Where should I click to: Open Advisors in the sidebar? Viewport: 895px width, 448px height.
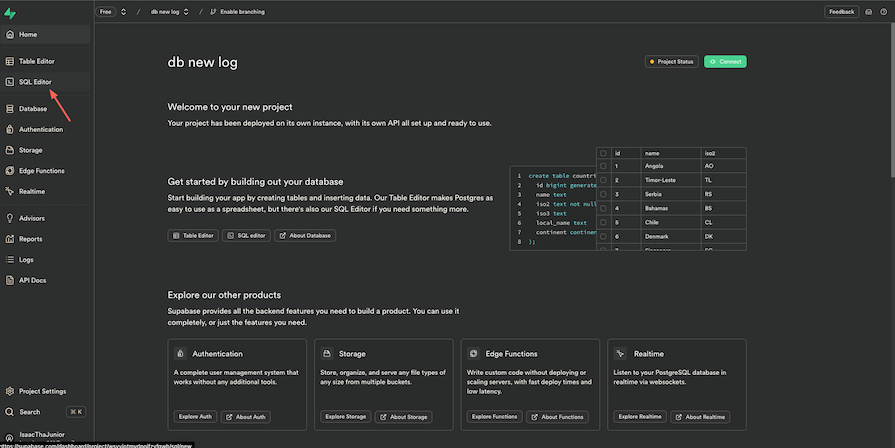pyautogui.click(x=32, y=218)
